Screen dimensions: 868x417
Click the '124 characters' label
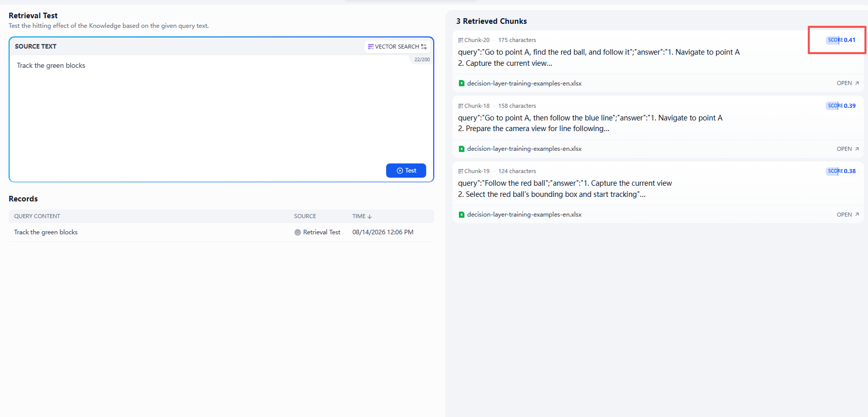click(x=517, y=171)
